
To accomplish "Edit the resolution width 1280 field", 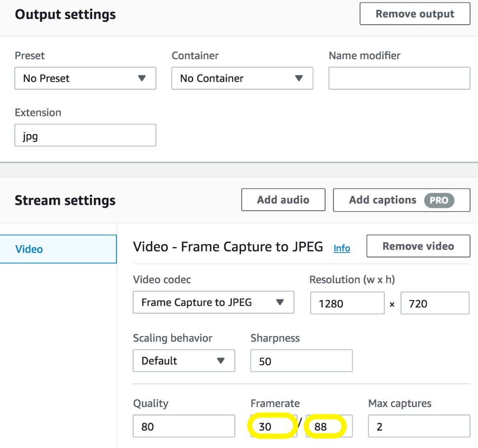I will pos(347,303).
